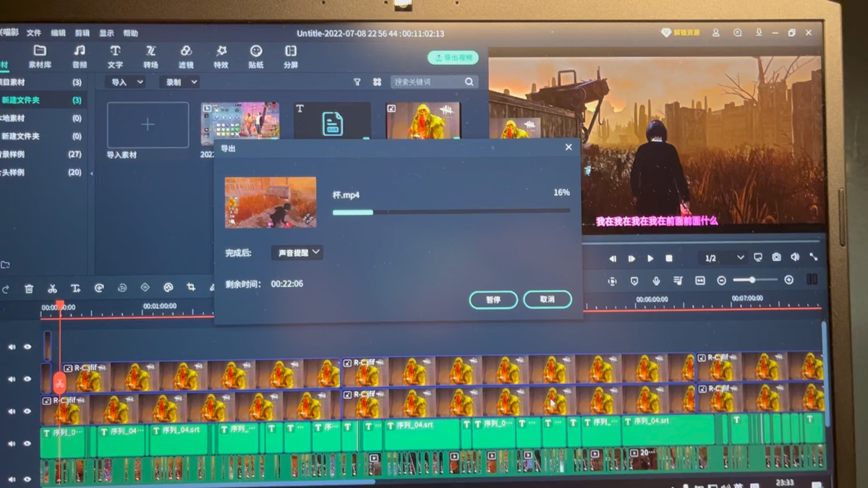
Task: Click the scissors split tool in timeline toolbar
Action: (52, 288)
